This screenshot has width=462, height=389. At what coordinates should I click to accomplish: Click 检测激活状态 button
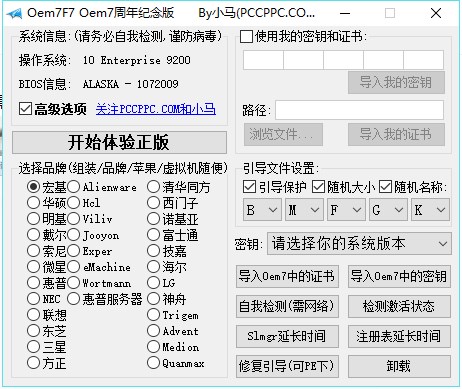point(399,306)
